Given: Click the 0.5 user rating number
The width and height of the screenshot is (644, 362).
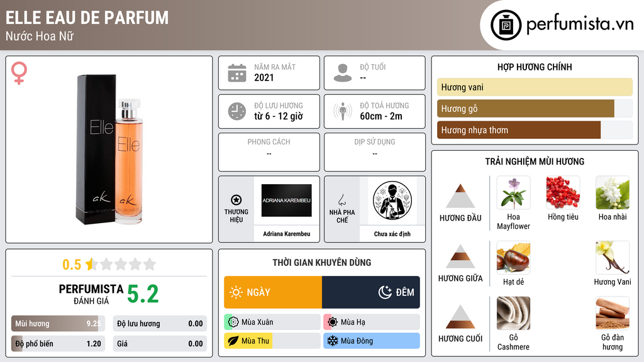Looking at the screenshot, I should coord(72,265).
